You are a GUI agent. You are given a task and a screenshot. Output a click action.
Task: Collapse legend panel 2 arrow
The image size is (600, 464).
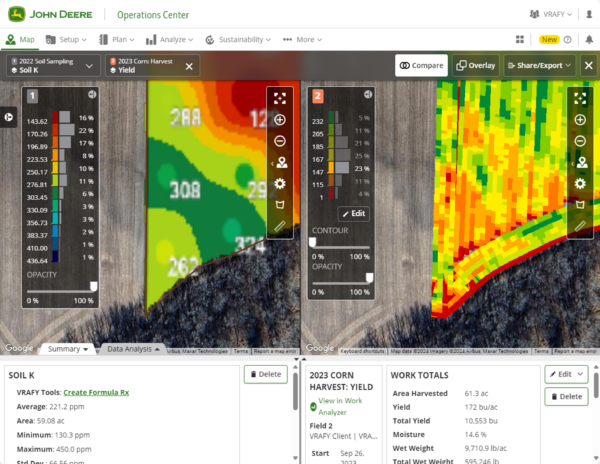[368, 94]
